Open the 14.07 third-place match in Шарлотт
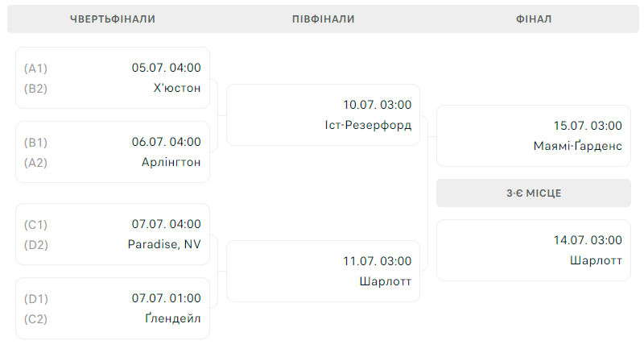This screenshot has width=644, height=349. point(534,251)
